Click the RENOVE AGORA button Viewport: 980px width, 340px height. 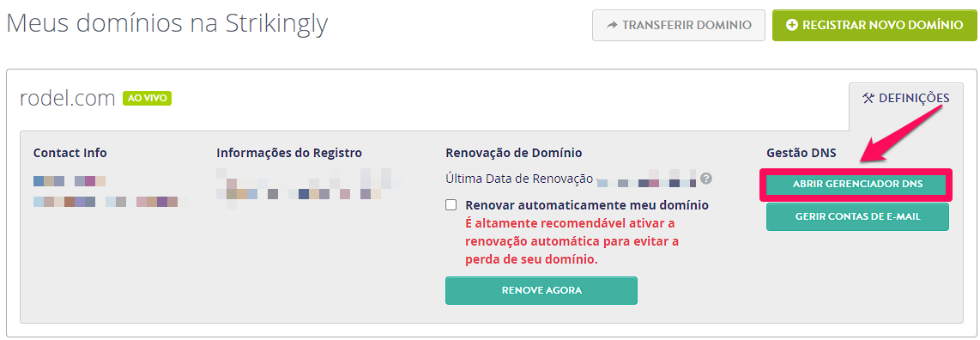click(541, 290)
